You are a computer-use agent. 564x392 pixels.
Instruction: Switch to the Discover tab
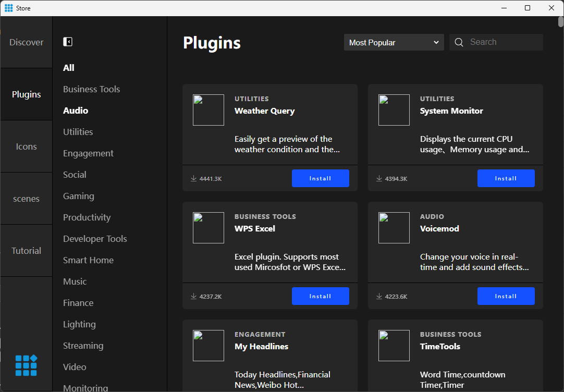click(26, 42)
